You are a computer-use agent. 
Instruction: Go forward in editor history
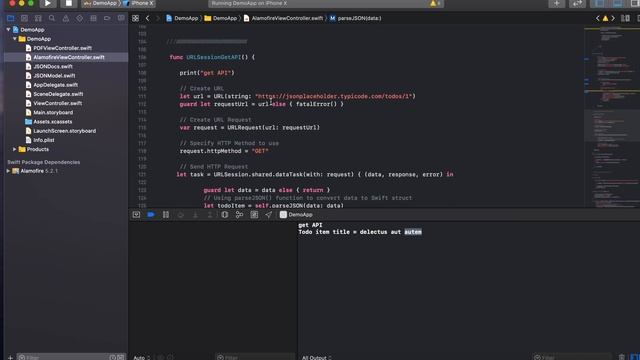pos(158,18)
